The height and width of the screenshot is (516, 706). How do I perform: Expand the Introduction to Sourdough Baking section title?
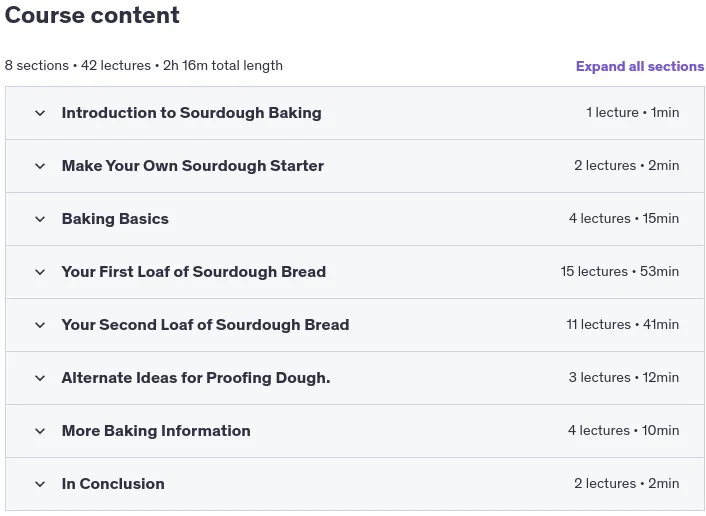point(191,113)
